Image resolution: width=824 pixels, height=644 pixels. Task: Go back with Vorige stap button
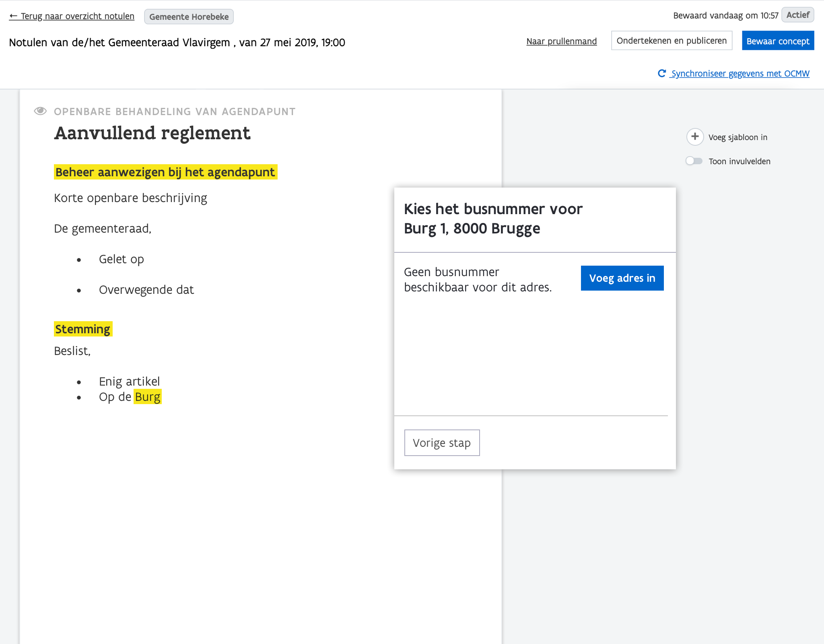(442, 443)
